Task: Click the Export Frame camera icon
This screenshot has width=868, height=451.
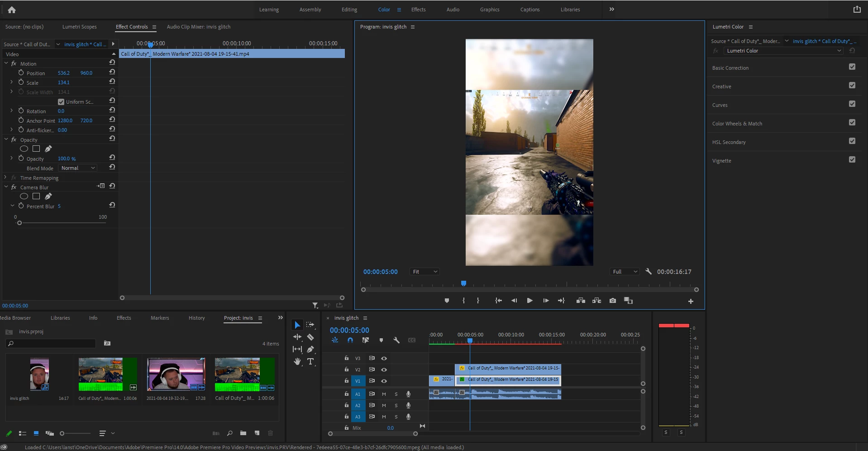Action: (613, 301)
